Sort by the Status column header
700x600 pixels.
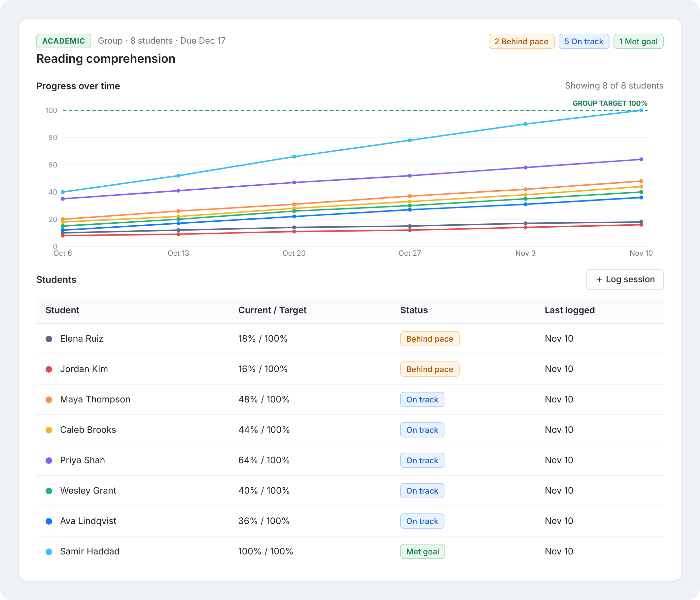(414, 310)
